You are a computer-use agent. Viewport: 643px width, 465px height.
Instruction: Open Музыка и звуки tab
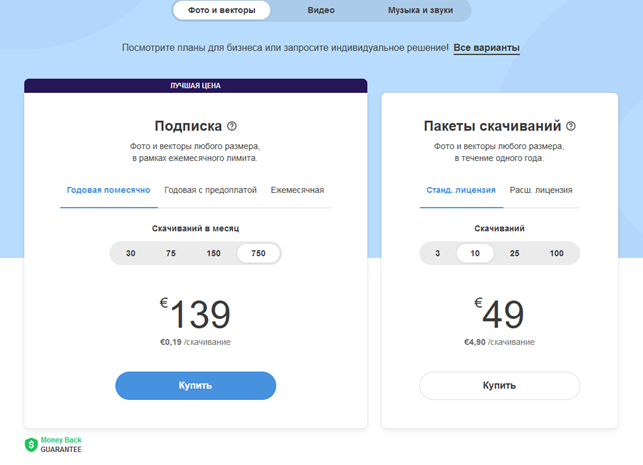click(x=419, y=11)
